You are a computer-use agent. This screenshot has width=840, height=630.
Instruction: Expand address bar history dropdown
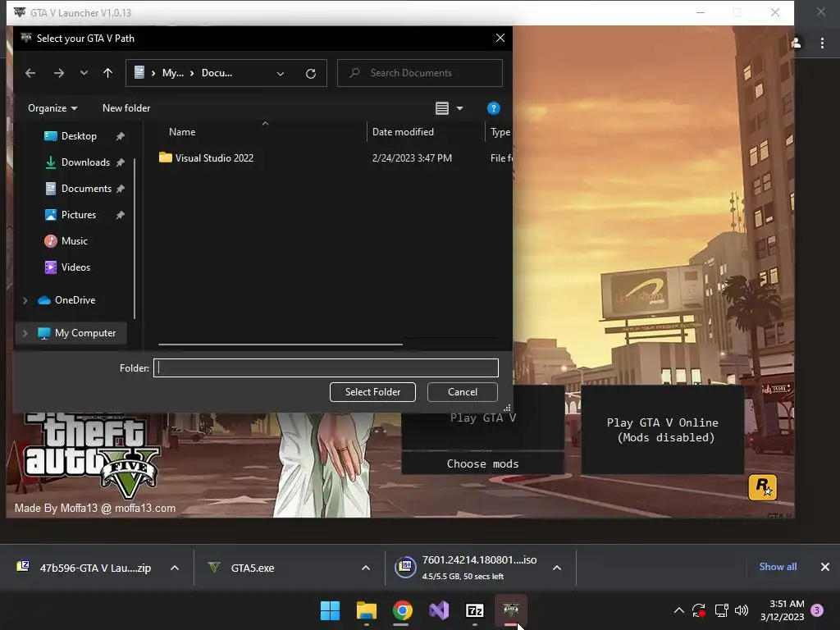click(x=281, y=73)
